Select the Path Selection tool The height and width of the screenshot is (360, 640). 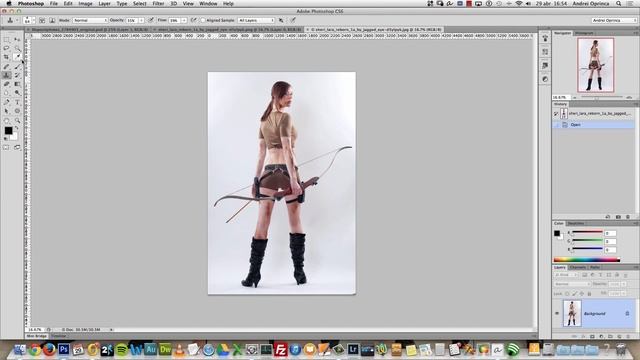point(7,111)
